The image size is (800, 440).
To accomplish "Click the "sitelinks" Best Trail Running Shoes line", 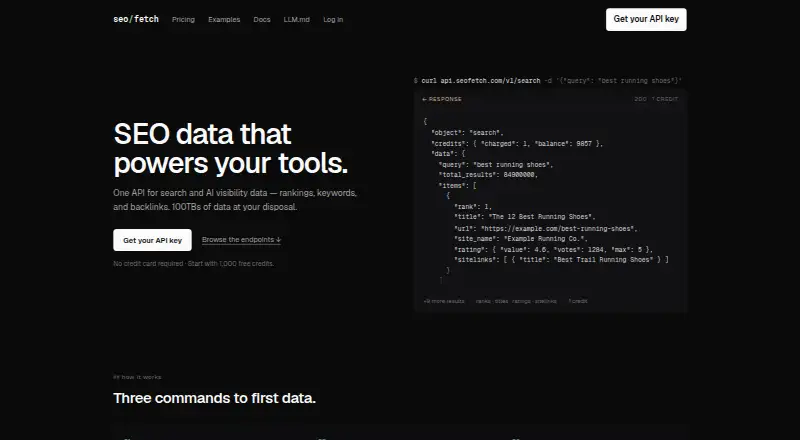I will pos(561,260).
